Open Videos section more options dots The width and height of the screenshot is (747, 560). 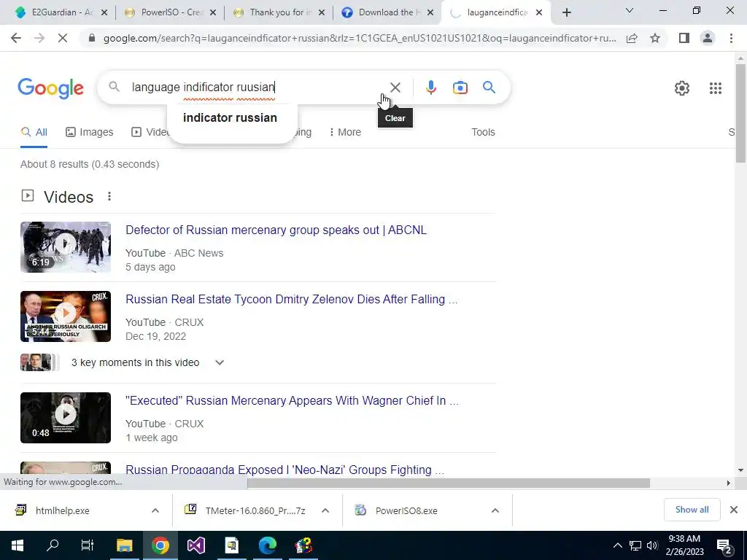(109, 196)
